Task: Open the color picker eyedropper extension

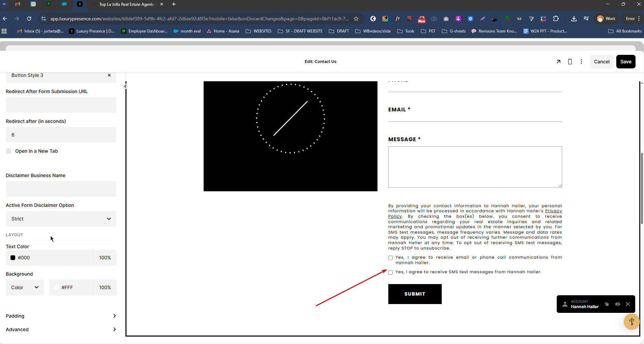Action: click(x=385, y=19)
